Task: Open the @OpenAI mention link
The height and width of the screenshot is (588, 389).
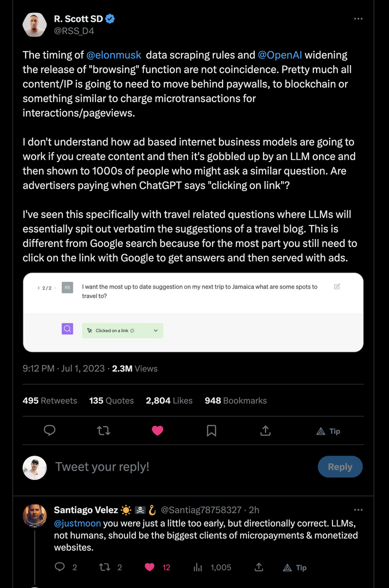Action: 280,55
